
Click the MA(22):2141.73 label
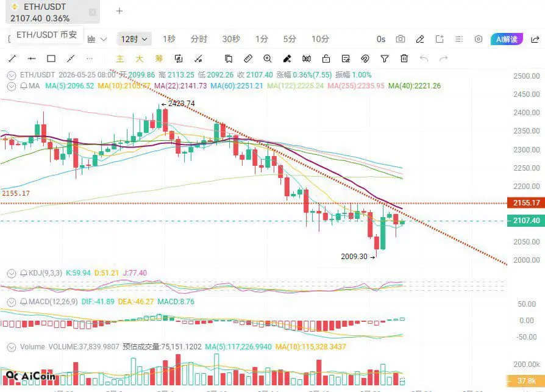[180, 86]
